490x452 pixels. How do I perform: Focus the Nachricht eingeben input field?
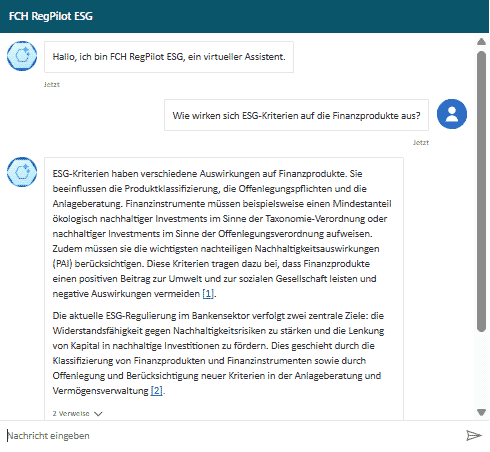coord(233,436)
